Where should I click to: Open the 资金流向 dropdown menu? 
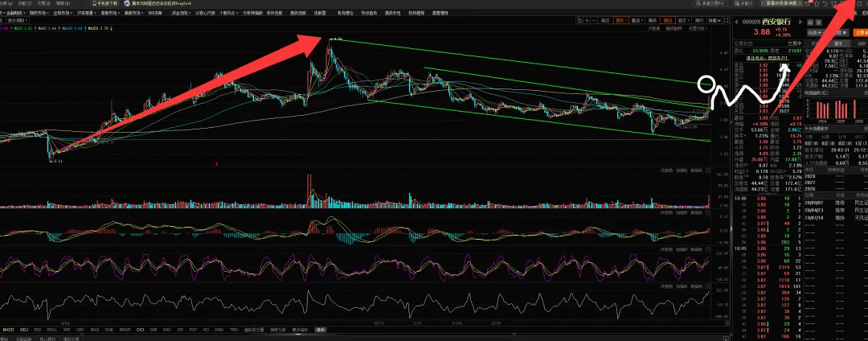(181, 12)
